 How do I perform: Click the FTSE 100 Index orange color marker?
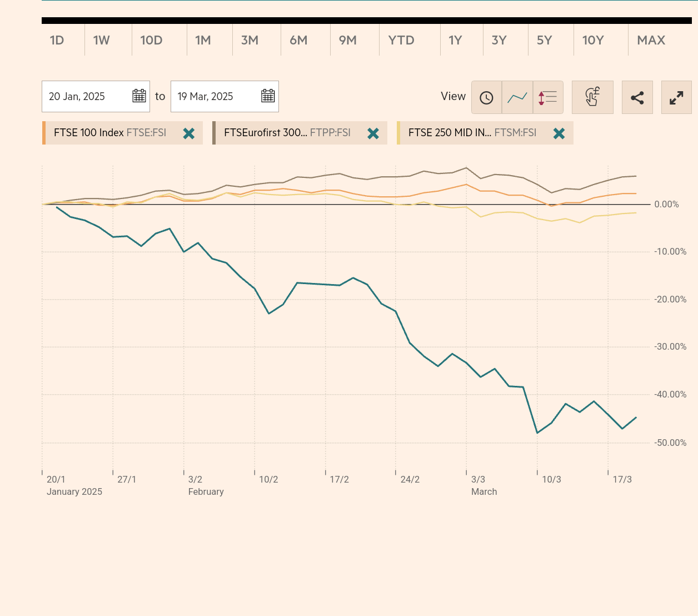point(43,133)
